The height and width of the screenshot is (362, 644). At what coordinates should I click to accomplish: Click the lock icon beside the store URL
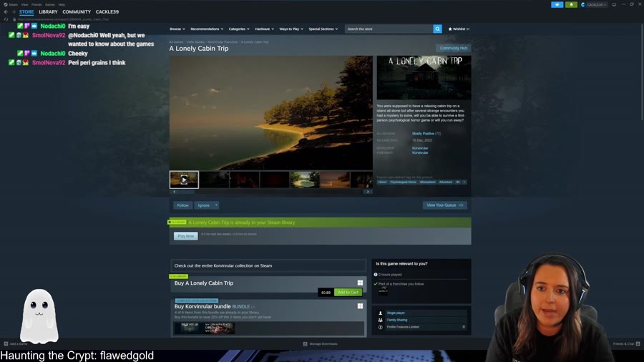(14, 19)
